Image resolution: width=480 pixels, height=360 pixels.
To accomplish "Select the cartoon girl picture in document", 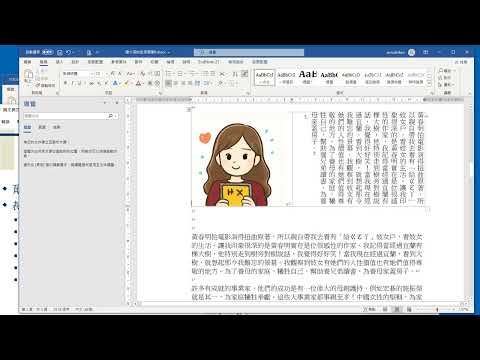I will (x=236, y=164).
